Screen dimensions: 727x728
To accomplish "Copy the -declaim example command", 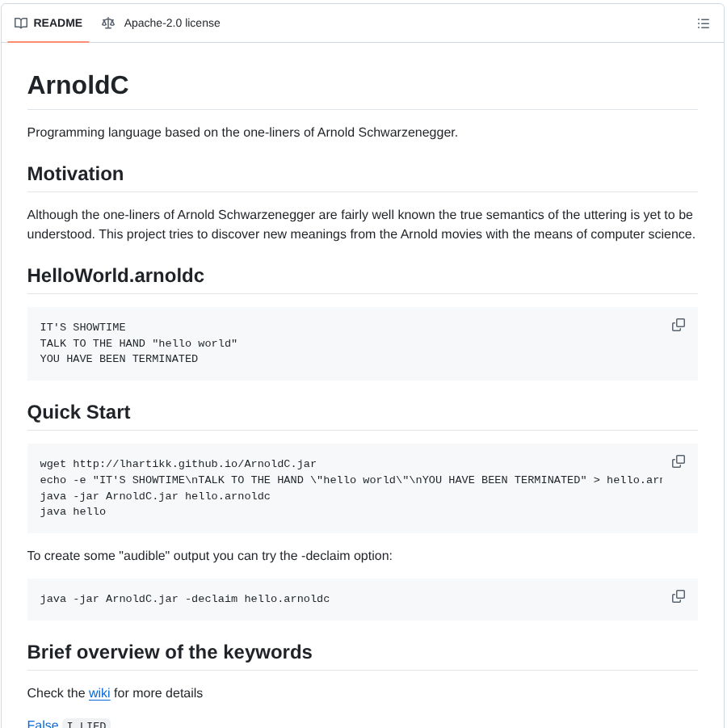I will (678, 595).
